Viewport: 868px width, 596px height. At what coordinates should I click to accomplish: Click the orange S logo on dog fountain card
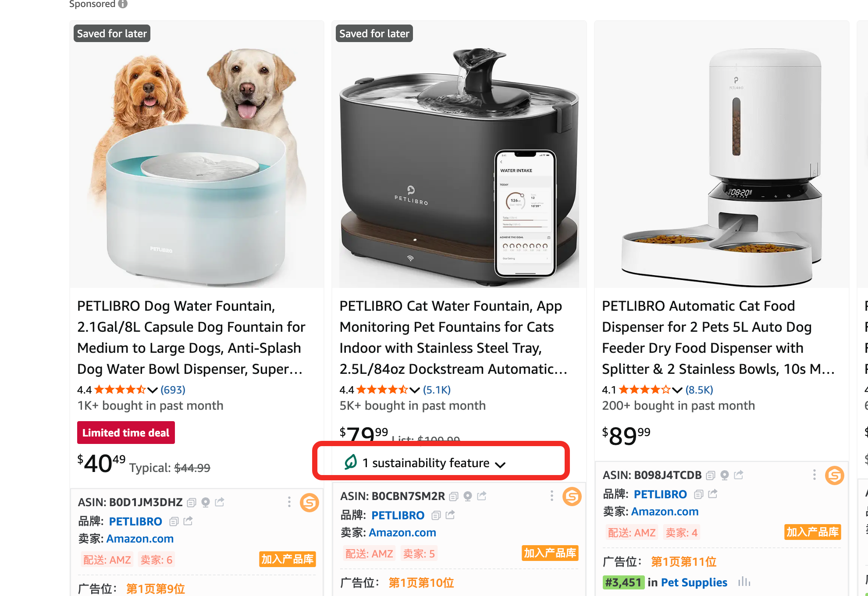click(309, 502)
